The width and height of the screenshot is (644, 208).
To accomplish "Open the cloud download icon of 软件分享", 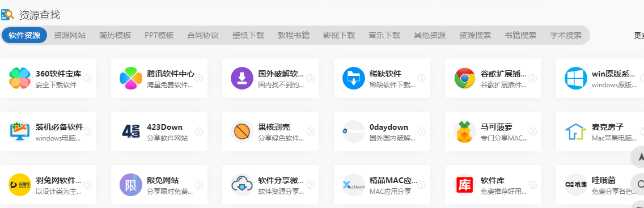I will pyautogui.click(x=242, y=185).
